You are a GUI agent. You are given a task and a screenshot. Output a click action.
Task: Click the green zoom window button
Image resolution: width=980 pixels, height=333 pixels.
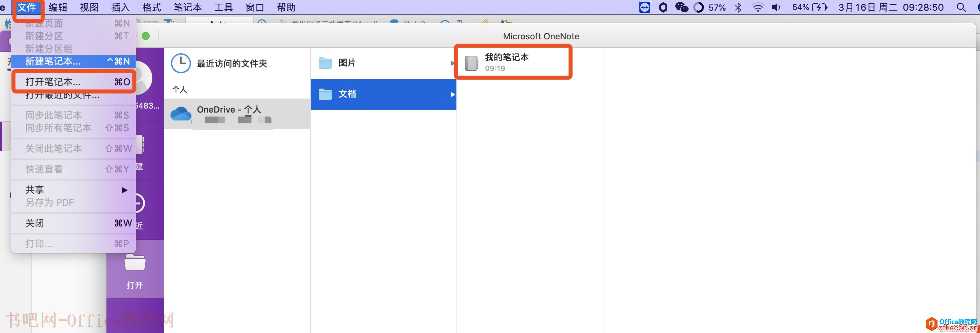click(x=146, y=36)
